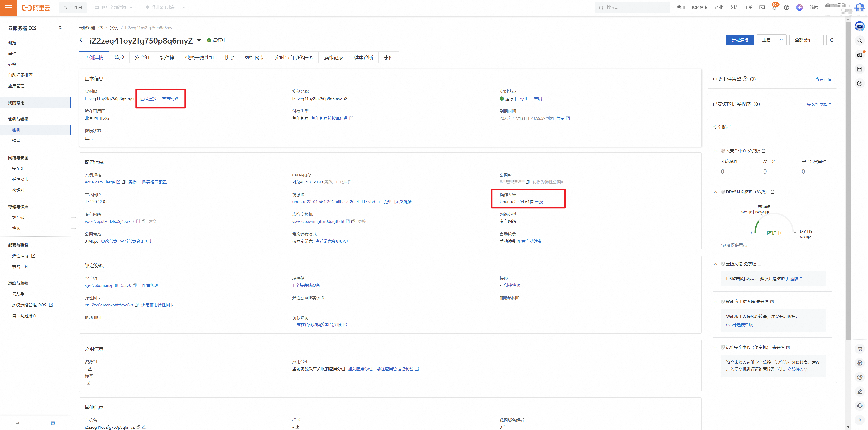Copy the primary private IP 172.30.12.0
Screen dimensions: 868x430
[108, 202]
